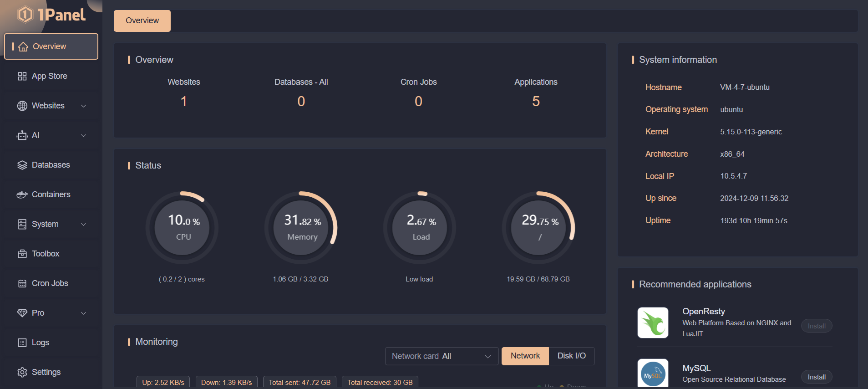Image resolution: width=868 pixels, height=389 pixels.
Task: Open the Settings menu item
Action: 51,372
